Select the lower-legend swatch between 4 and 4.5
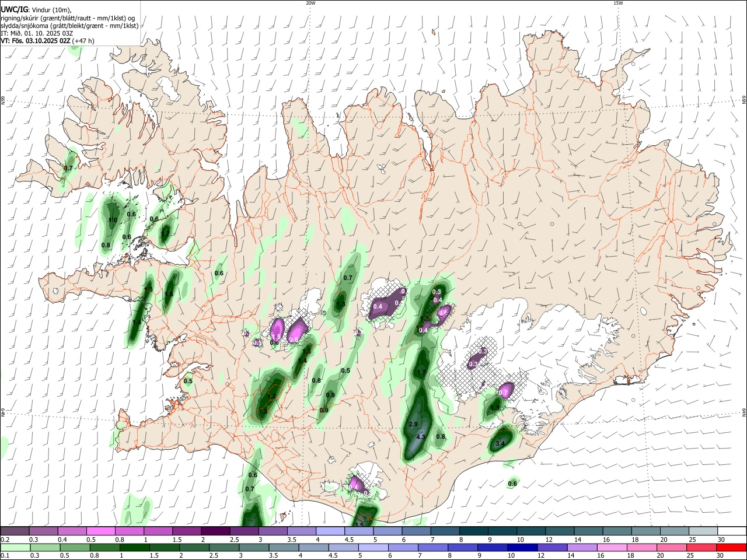The image size is (747, 560). [x=314, y=547]
